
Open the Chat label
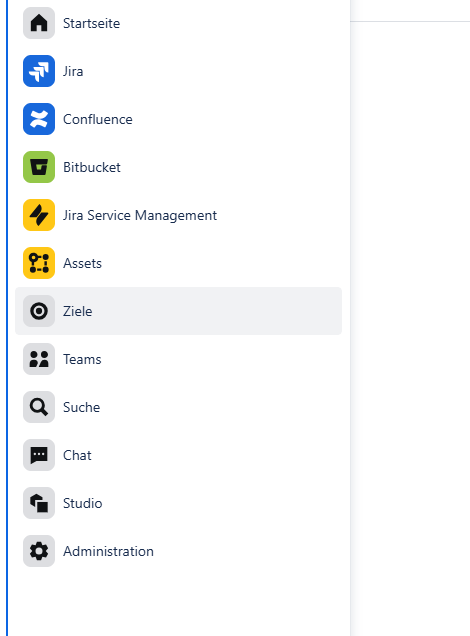click(77, 455)
